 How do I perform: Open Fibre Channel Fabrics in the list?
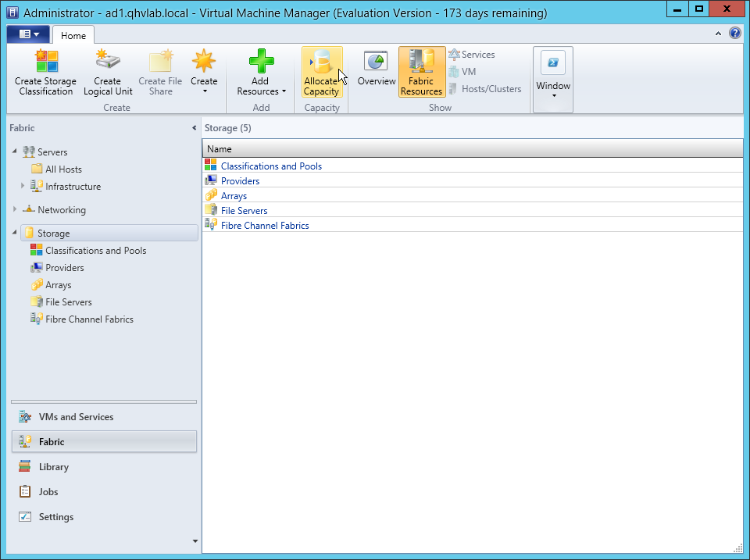click(265, 226)
